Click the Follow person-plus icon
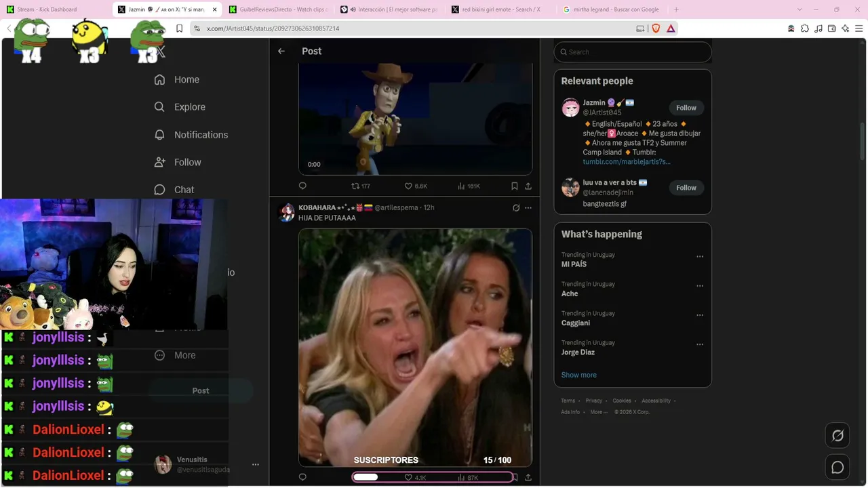 (x=159, y=163)
